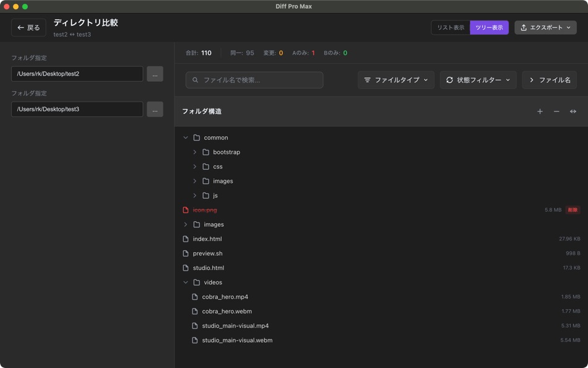Click the refresh icon on 状態フィルター
588x368 pixels.
(x=450, y=79)
